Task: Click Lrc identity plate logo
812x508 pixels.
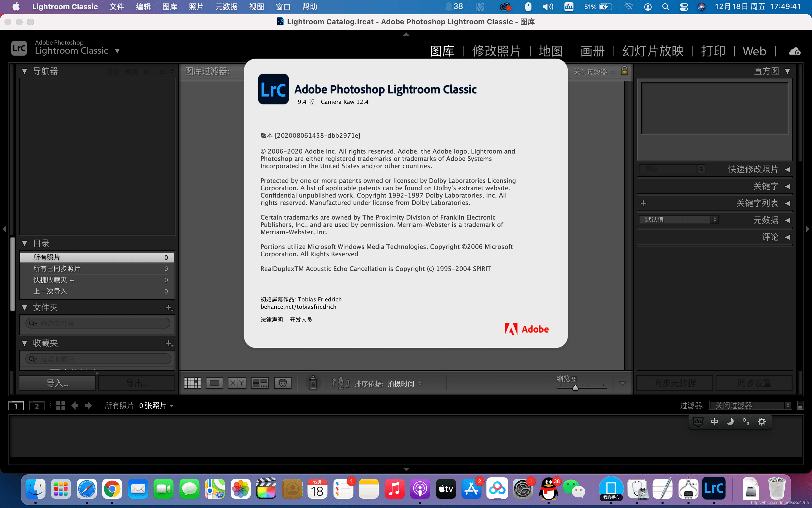Action: click(19, 48)
